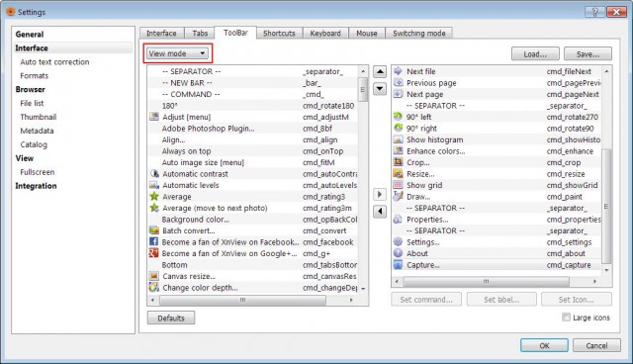Add command to toolbar with right arrow
This screenshot has height=364, width=633.
380,195
